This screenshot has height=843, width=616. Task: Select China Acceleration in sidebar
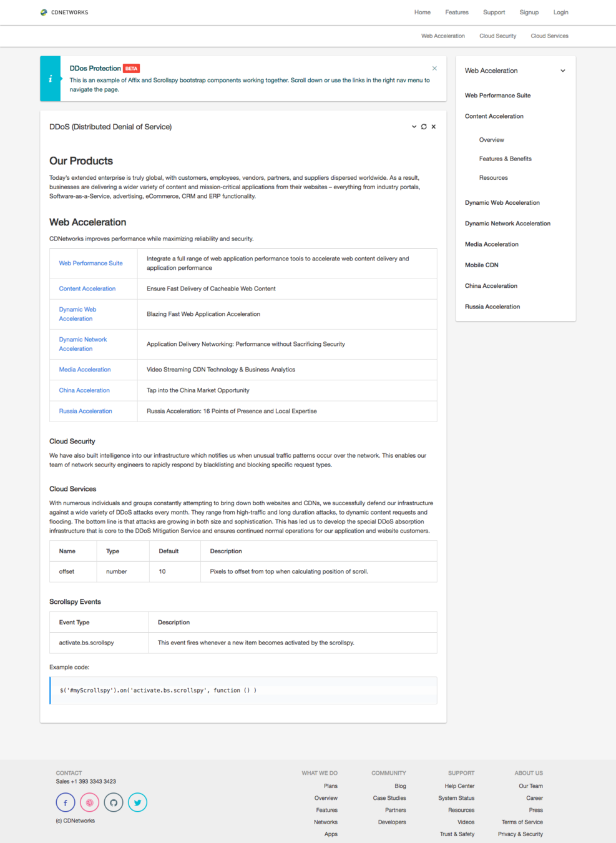[x=491, y=286]
